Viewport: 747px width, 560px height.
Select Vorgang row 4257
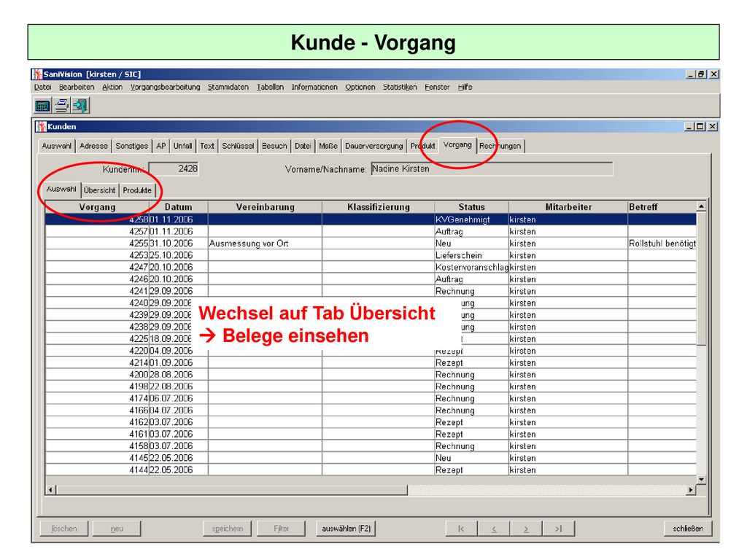371,231
